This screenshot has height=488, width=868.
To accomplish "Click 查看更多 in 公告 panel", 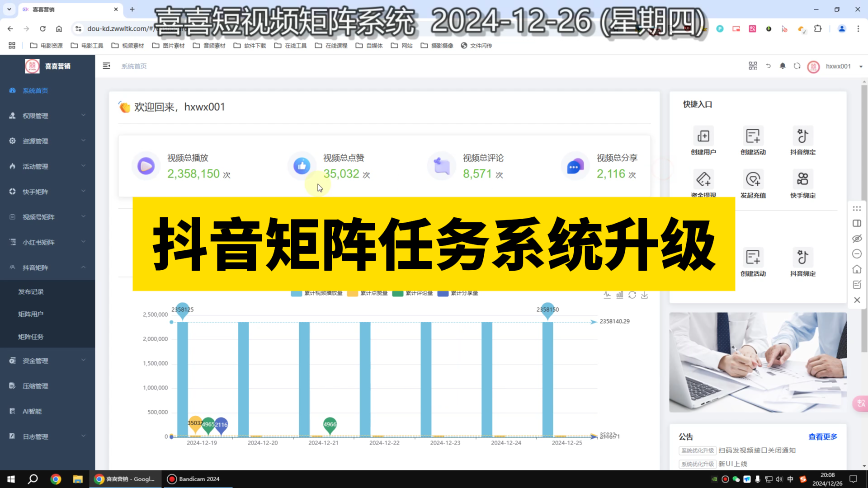I will pos(823,436).
